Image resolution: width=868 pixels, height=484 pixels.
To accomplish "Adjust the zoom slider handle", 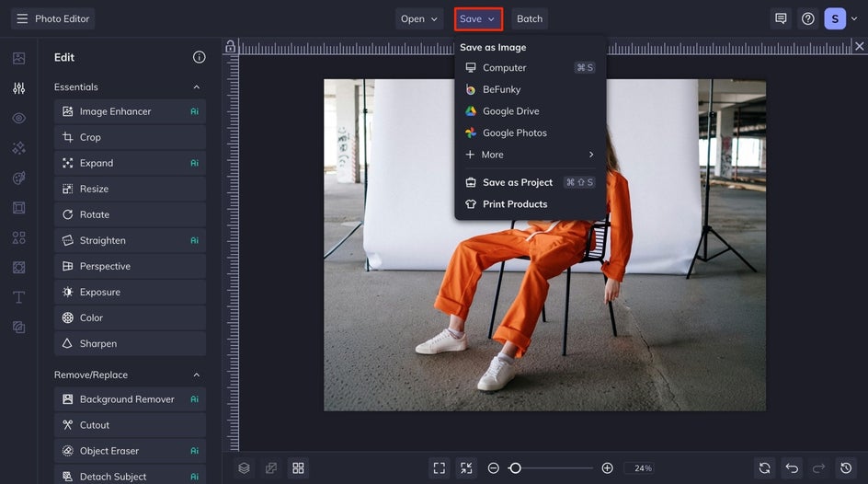I will (515, 468).
